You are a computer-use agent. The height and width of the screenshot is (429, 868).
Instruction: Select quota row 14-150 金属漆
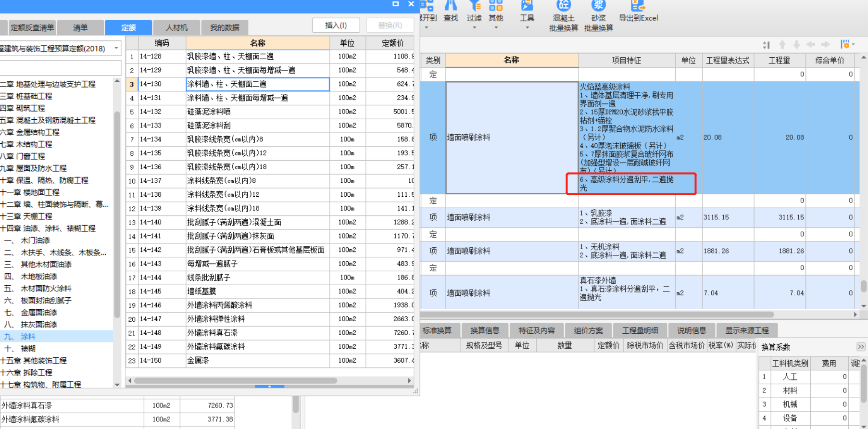click(x=270, y=360)
